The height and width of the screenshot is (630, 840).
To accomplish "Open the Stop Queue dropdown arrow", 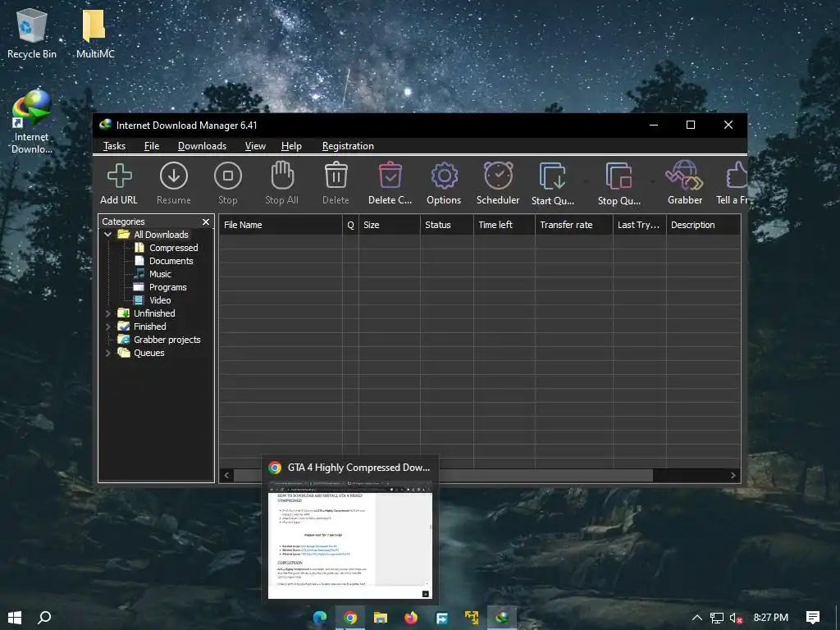I will coord(652,181).
